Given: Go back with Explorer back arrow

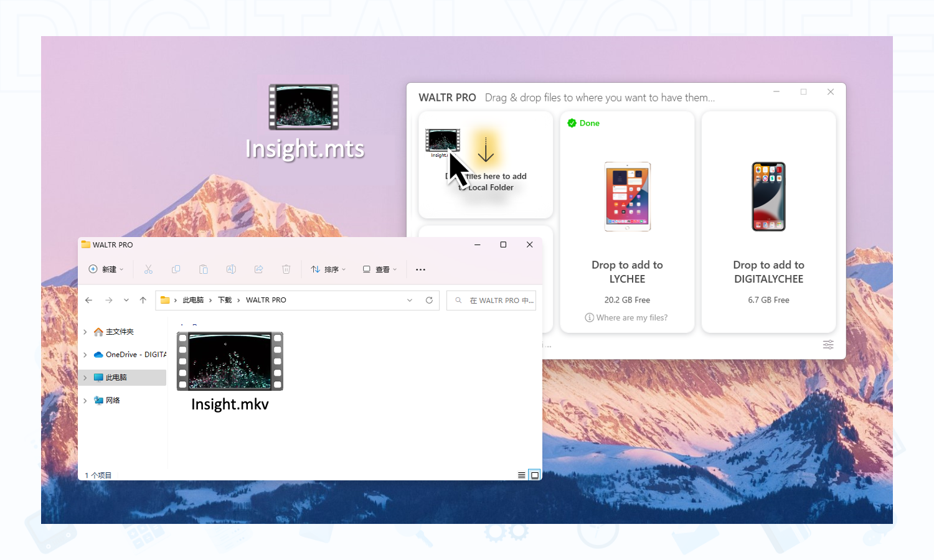Looking at the screenshot, I should tap(88, 300).
